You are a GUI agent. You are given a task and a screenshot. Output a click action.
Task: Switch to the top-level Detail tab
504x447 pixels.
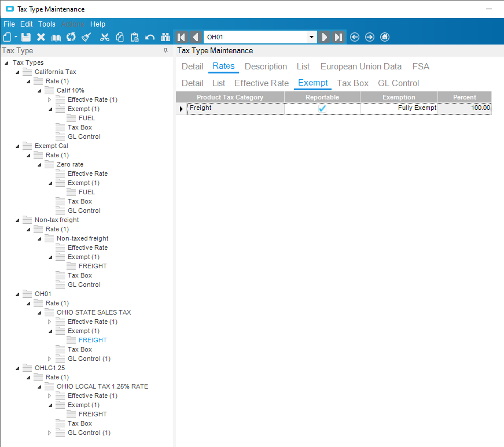[x=192, y=67]
